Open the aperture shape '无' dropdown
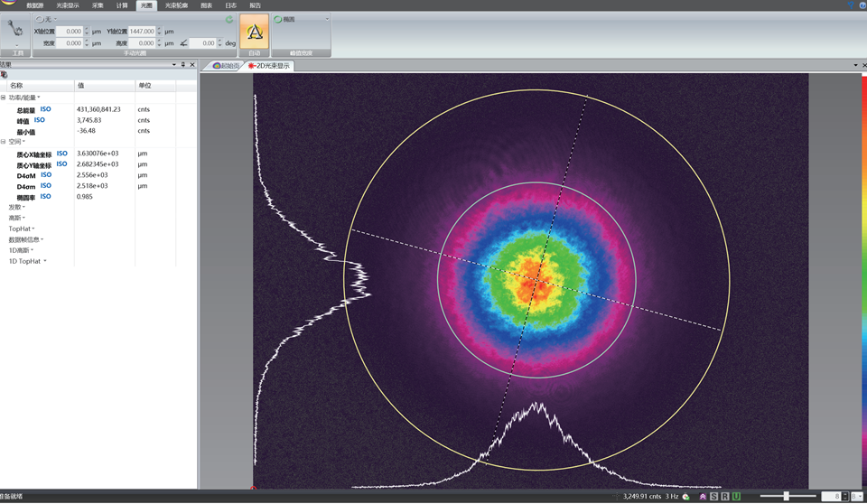This screenshot has height=504, width=867. pyautogui.click(x=46, y=19)
